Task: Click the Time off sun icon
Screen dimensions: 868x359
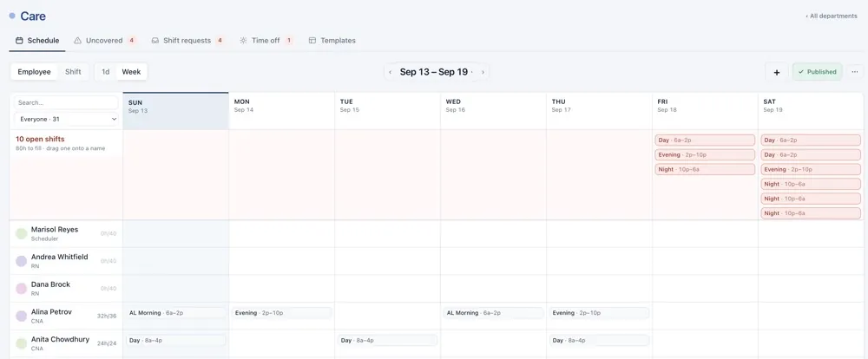Action: pos(243,41)
